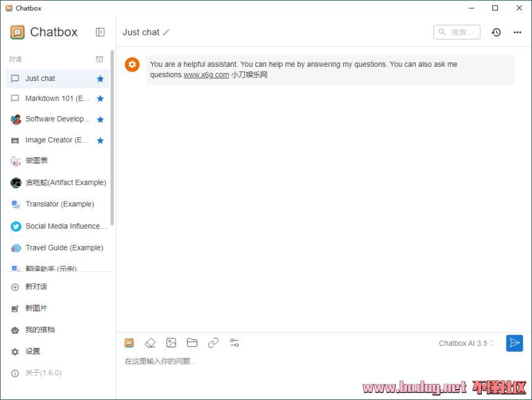532x400 pixels.
Task: Toggle the star on Image Creator
Action: [x=100, y=140]
